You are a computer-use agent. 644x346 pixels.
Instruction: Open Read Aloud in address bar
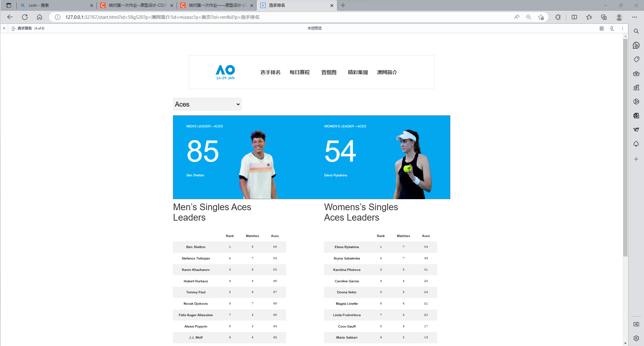(517, 17)
